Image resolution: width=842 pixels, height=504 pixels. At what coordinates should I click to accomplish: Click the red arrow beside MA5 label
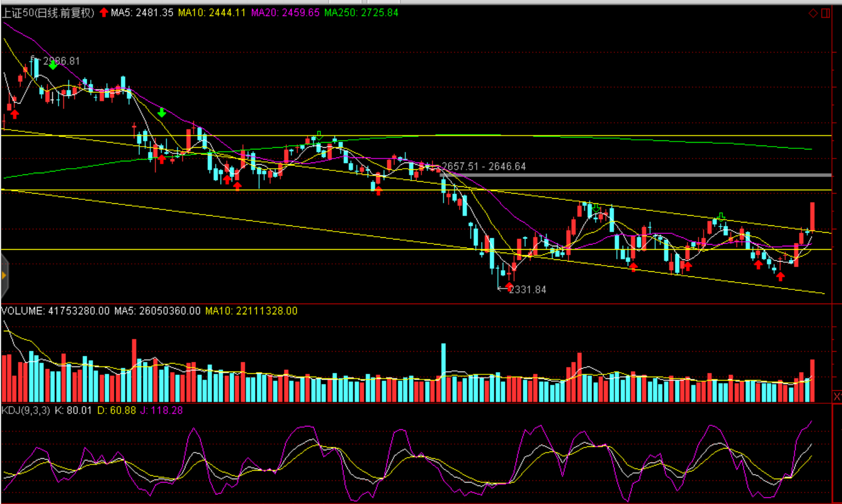coord(104,12)
